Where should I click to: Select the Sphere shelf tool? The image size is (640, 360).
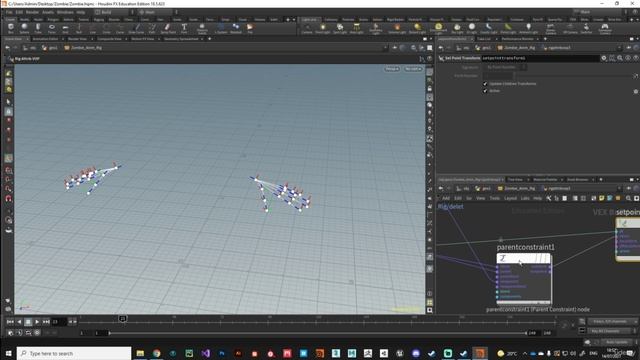coord(24,28)
